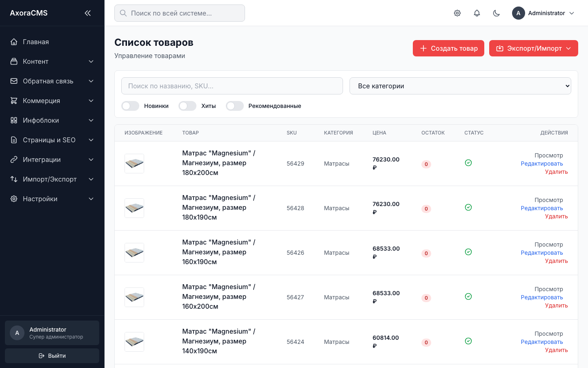Go to Главная in sidebar
This screenshot has width=588, height=368.
tap(52, 42)
